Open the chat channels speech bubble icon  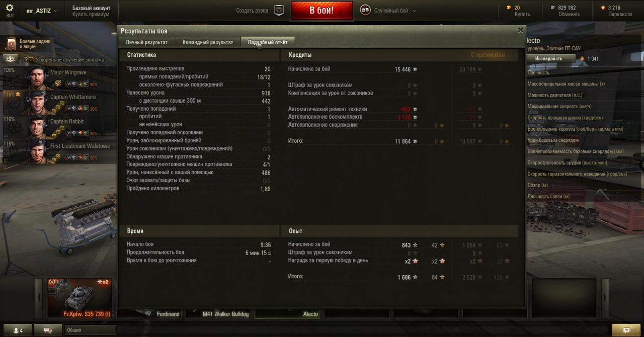48,330
